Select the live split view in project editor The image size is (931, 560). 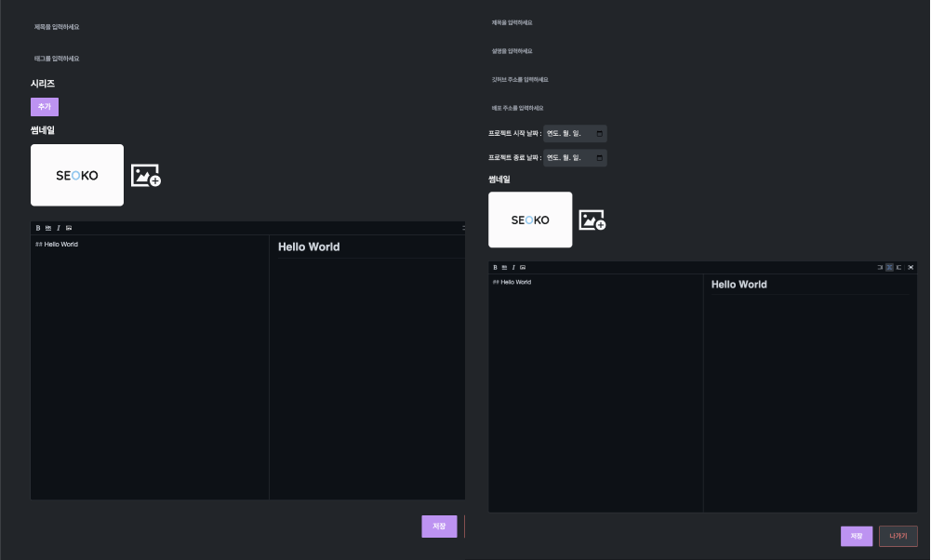[x=889, y=267]
